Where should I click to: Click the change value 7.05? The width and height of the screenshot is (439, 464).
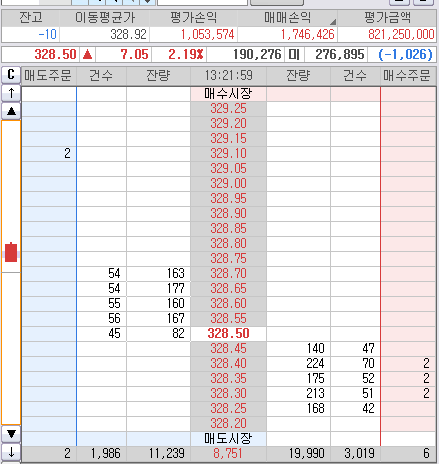(134, 54)
